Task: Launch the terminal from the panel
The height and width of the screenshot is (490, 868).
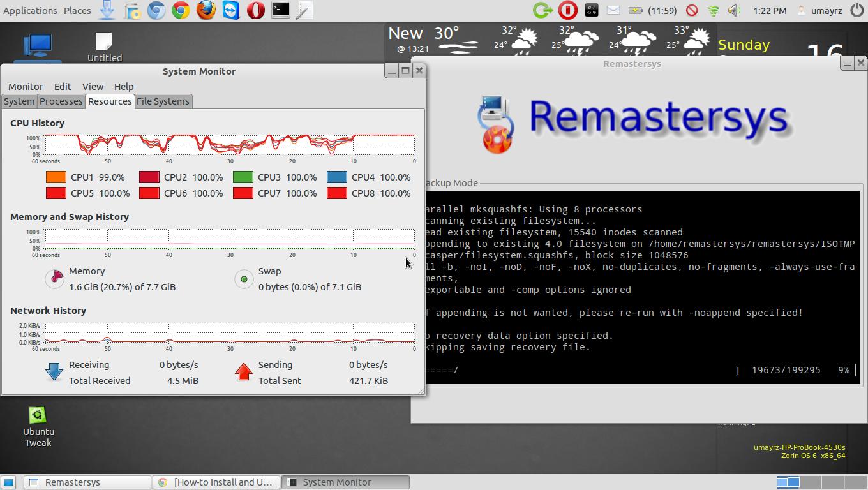Action: pos(281,10)
